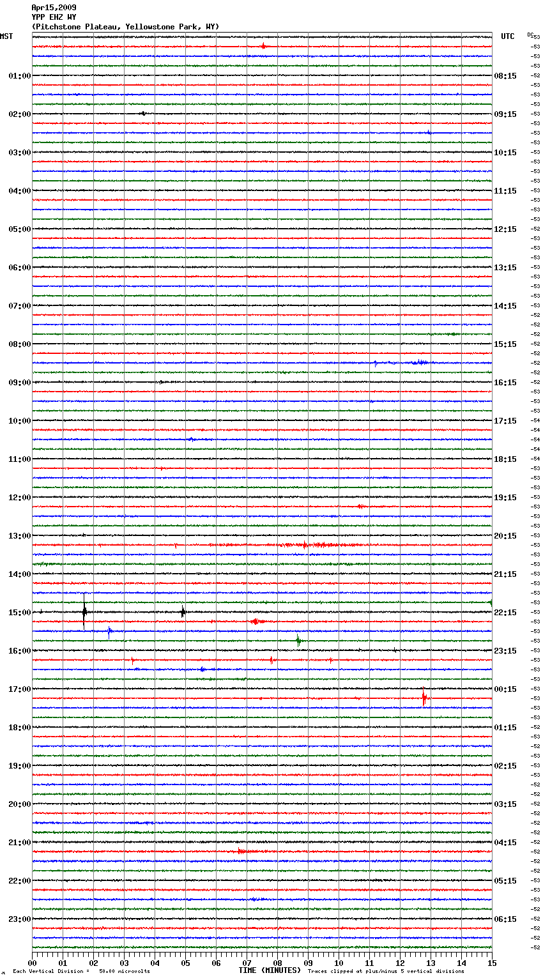Click minute axis tick label 00
Viewport: 543px width, 980px height.
point(32,963)
